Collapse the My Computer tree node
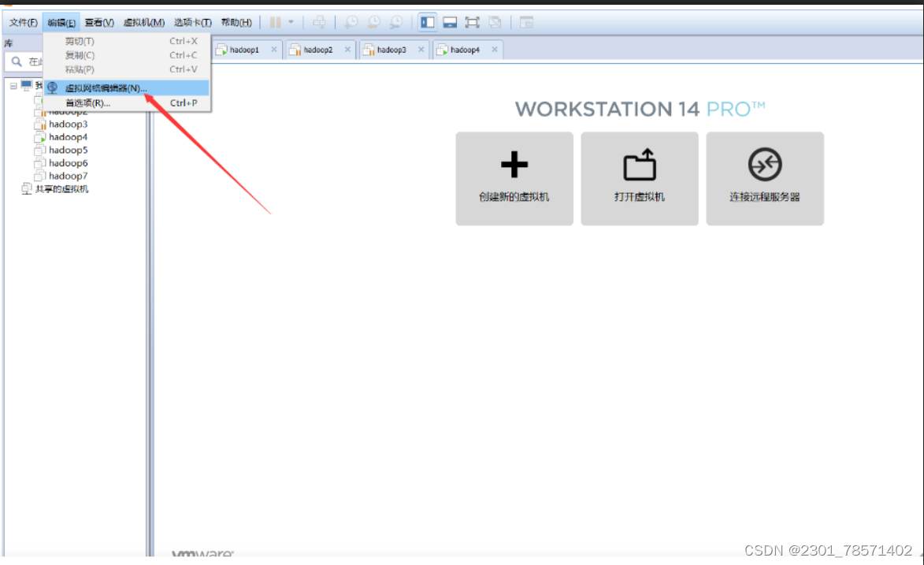Image resolution: width=924 pixels, height=565 pixels. pos(13,86)
